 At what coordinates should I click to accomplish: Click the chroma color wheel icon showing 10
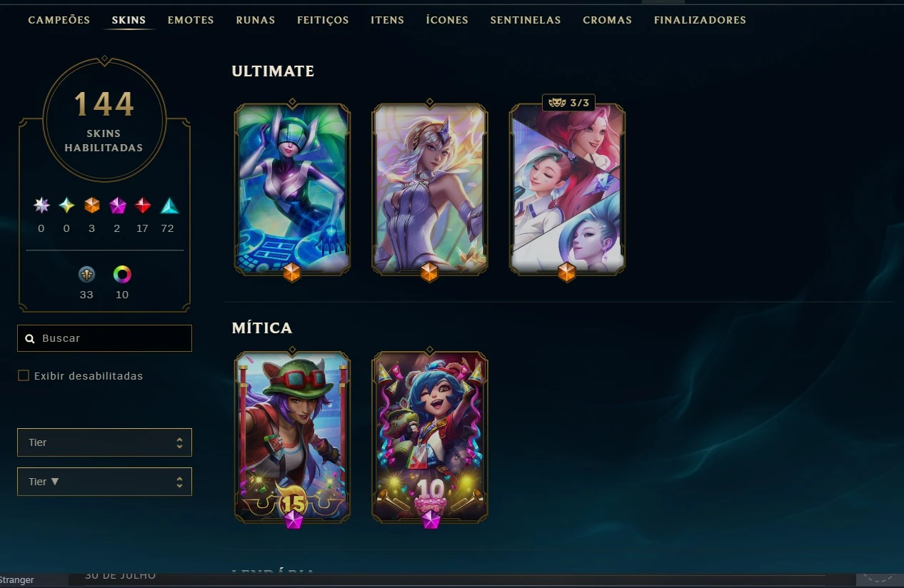pos(122,275)
